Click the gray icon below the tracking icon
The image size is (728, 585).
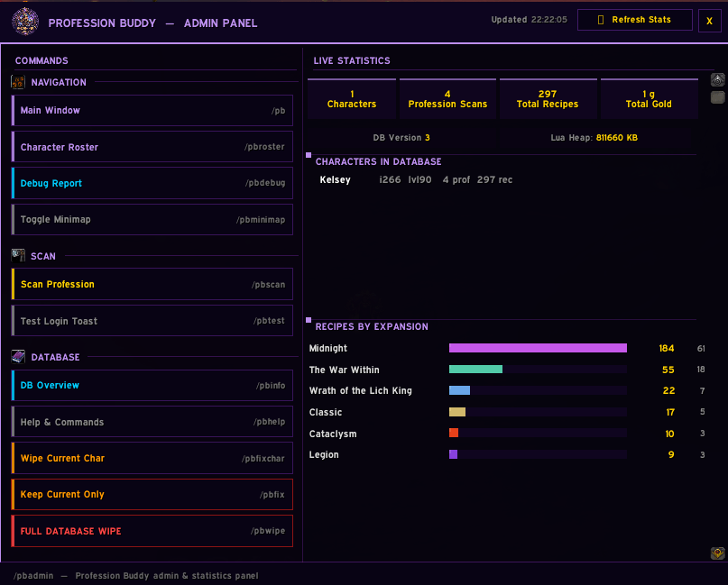click(718, 97)
